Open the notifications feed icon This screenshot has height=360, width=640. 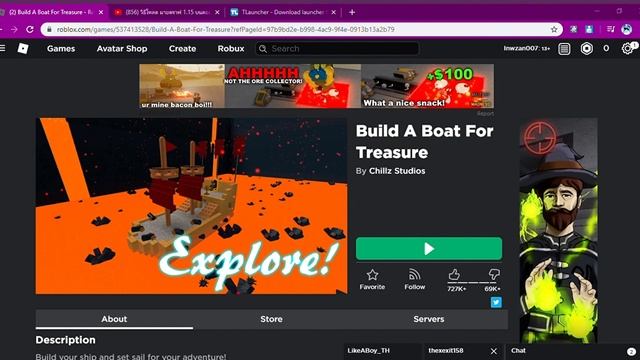564,49
